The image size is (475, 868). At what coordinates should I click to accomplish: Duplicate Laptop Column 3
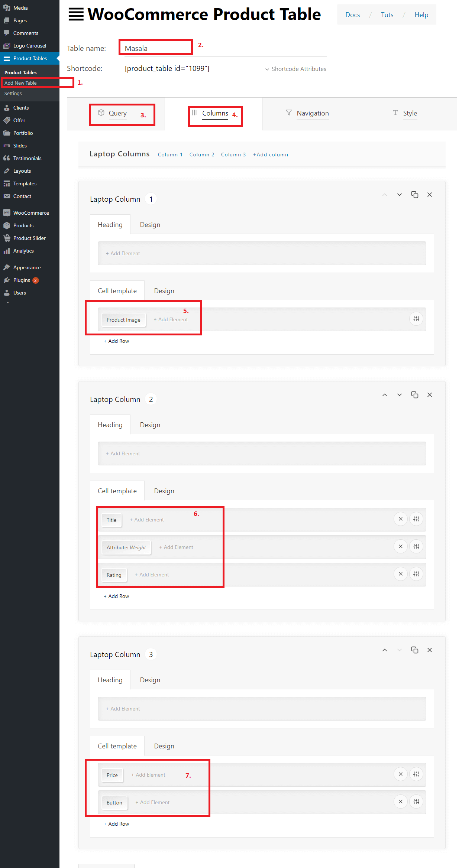(x=415, y=650)
